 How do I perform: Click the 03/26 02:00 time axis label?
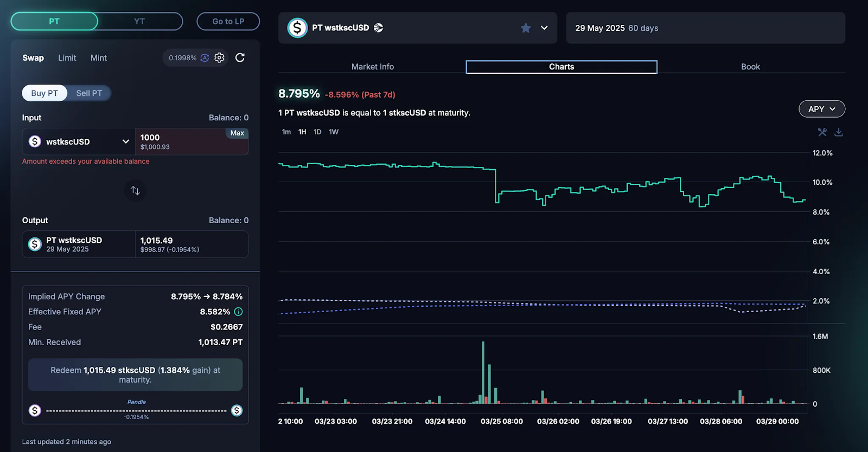[558, 421]
